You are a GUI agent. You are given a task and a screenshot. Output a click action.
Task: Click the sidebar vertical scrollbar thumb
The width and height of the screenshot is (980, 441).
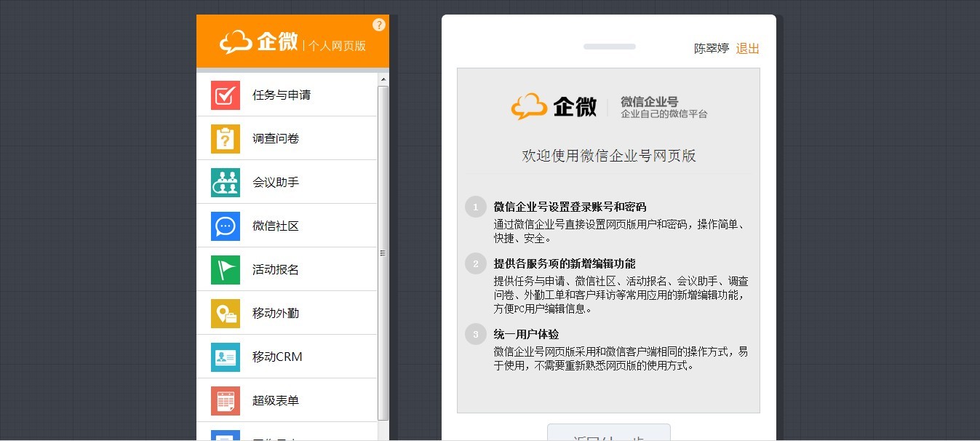[x=383, y=253]
